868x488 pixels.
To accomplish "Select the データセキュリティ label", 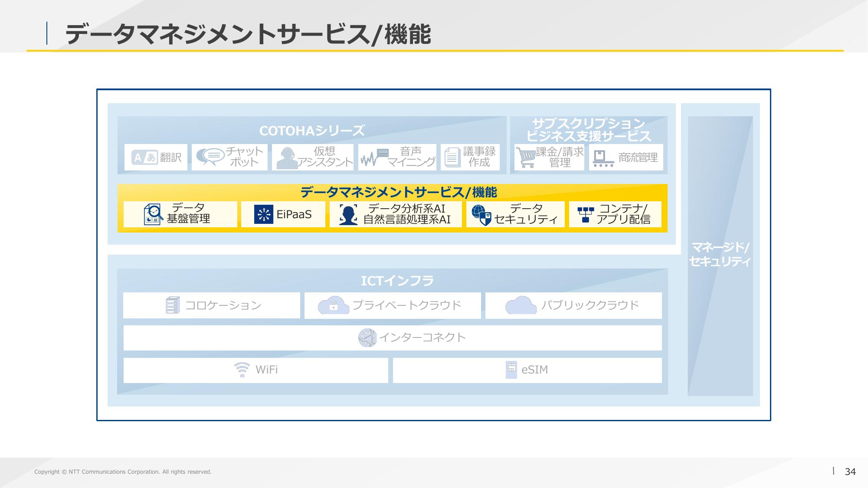I will (526, 214).
